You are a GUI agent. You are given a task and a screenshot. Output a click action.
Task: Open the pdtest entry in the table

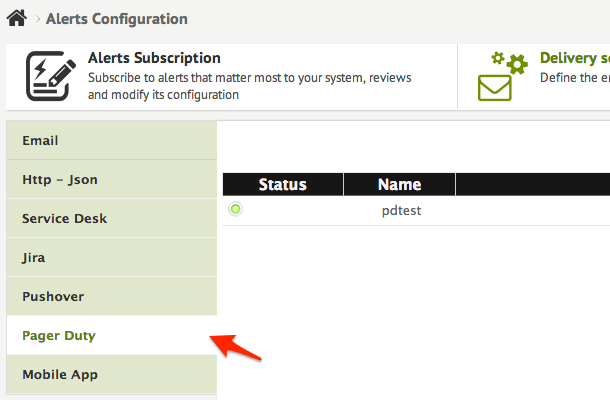click(401, 211)
